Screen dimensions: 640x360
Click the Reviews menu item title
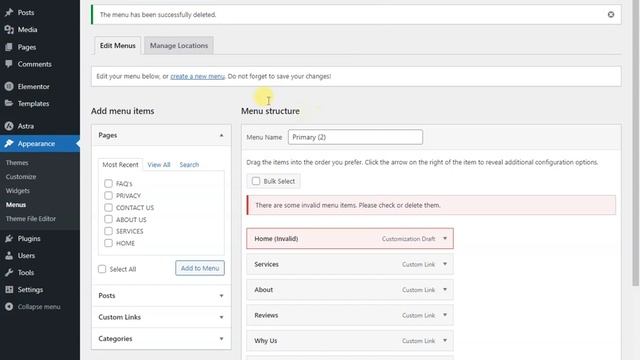tap(266, 315)
